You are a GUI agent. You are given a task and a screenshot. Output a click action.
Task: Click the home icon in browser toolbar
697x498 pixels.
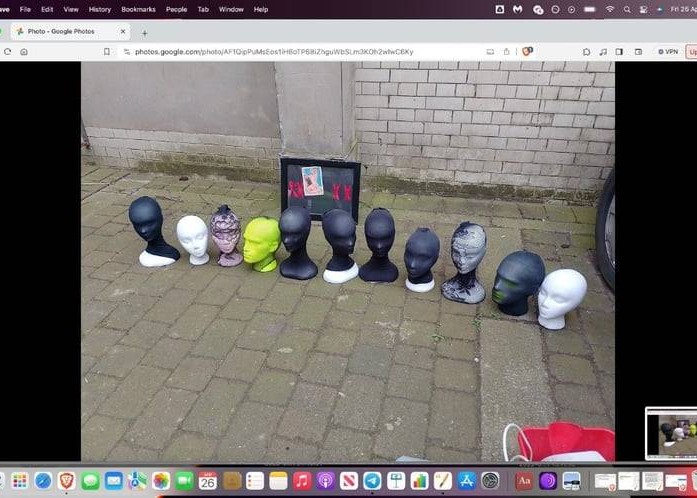coord(24,51)
